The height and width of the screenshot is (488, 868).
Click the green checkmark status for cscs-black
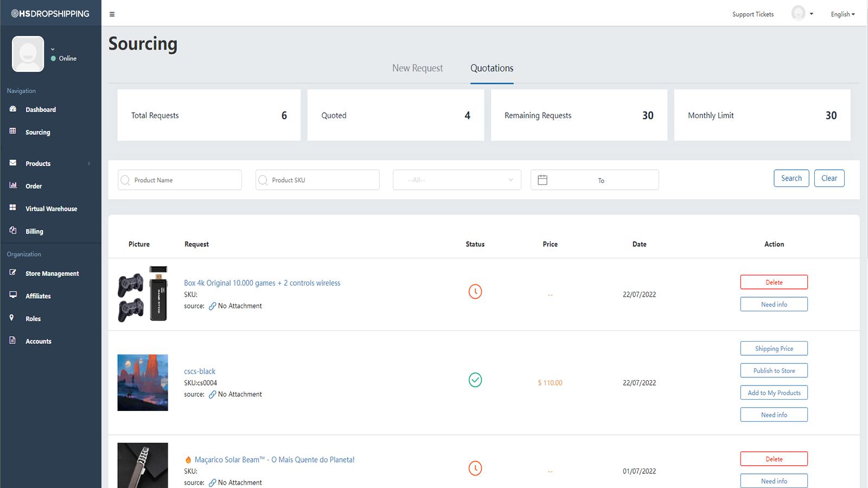(475, 380)
